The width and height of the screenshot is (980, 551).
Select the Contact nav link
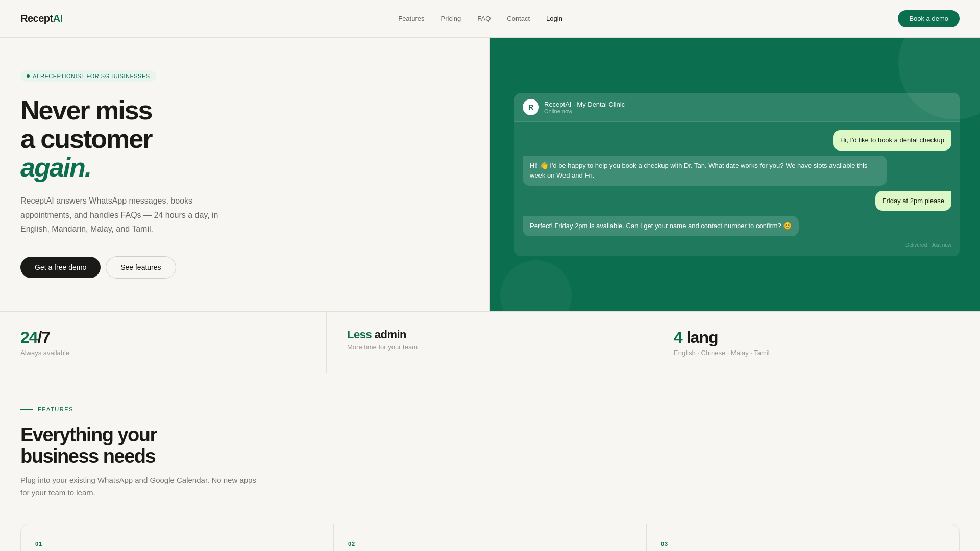[518, 19]
